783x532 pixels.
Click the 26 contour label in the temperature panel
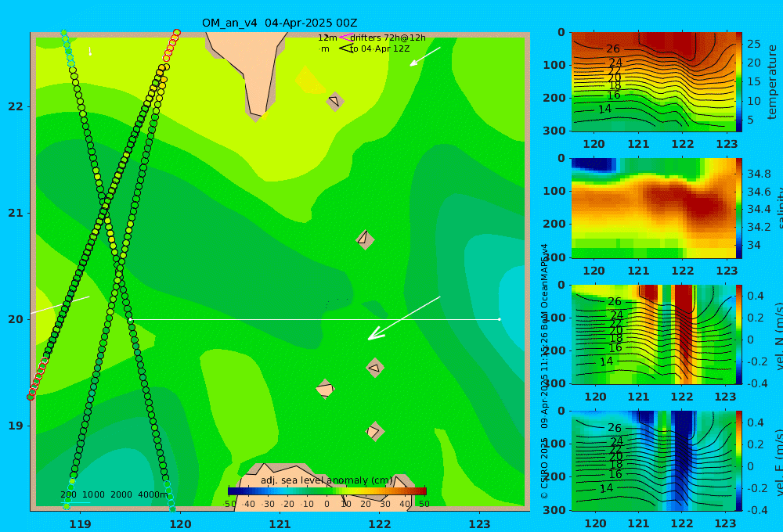click(613, 49)
